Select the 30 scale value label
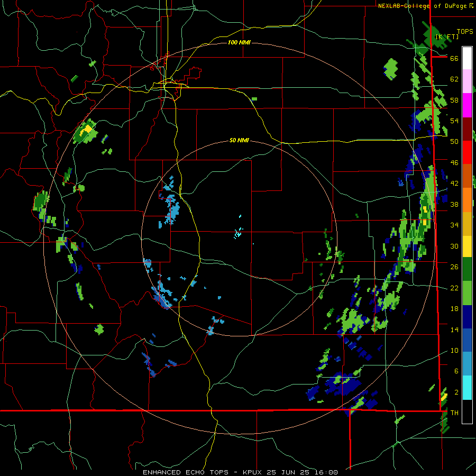 tap(454, 246)
